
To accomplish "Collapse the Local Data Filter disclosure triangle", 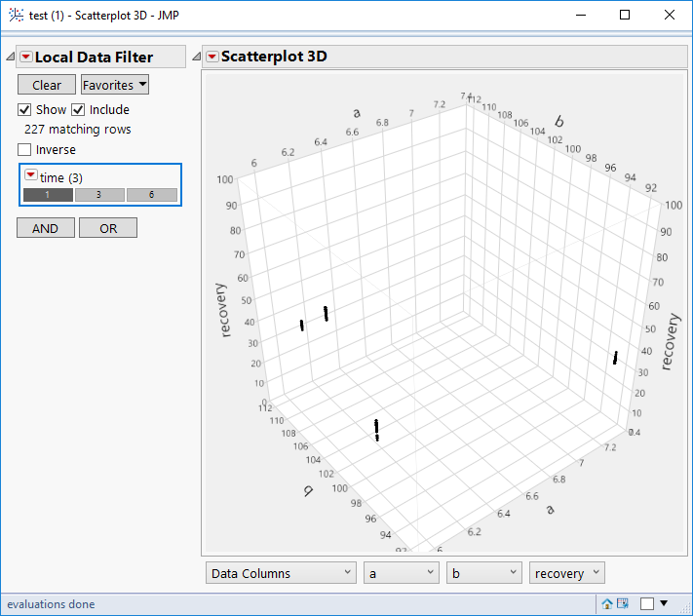I will tap(8, 57).
